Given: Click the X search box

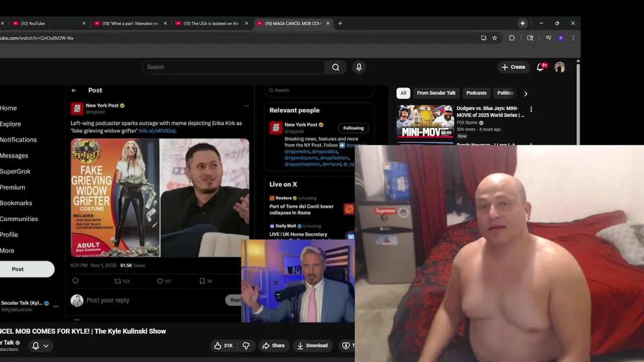Looking at the screenshot, I should pos(319,90).
